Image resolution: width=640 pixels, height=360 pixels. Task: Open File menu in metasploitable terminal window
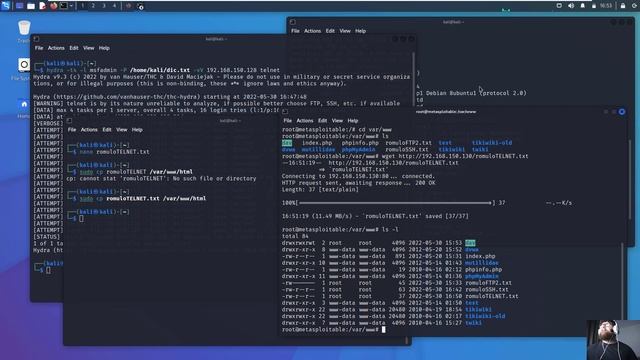pyautogui.click(x=288, y=120)
